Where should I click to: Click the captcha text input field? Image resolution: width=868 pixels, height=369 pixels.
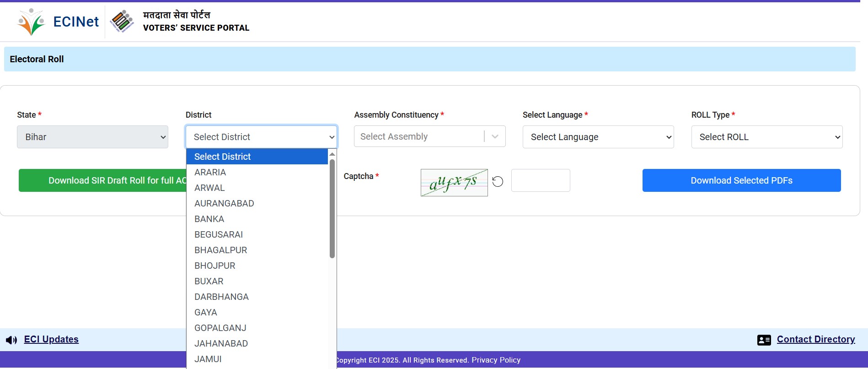(540, 180)
